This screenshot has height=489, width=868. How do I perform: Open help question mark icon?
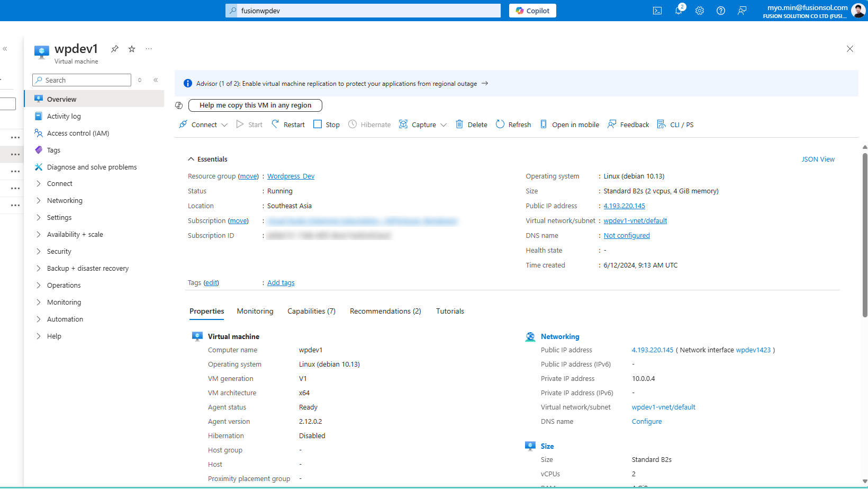721,11
